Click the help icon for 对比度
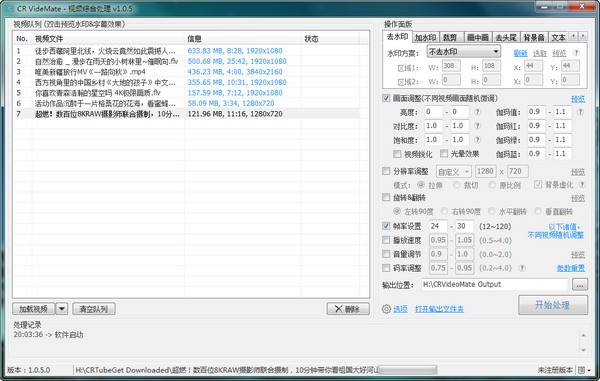Viewport: 600px width, 381px height. pyautogui.click(x=477, y=125)
